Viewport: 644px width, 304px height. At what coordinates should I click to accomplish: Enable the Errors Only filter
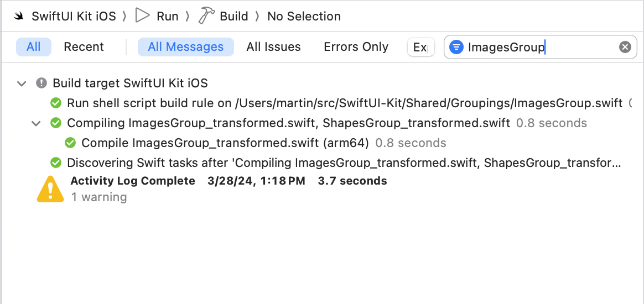tap(356, 47)
